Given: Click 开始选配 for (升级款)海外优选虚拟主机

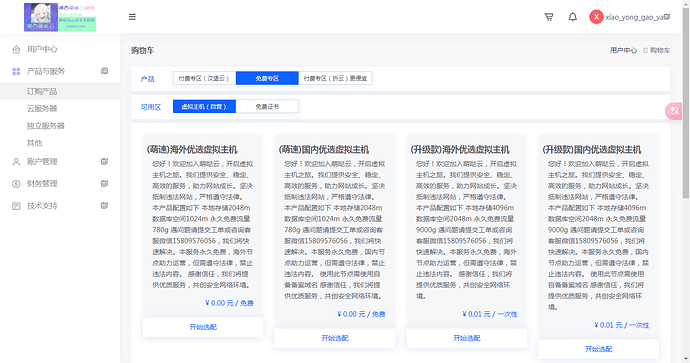Looking at the screenshot, I should click(467, 338).
